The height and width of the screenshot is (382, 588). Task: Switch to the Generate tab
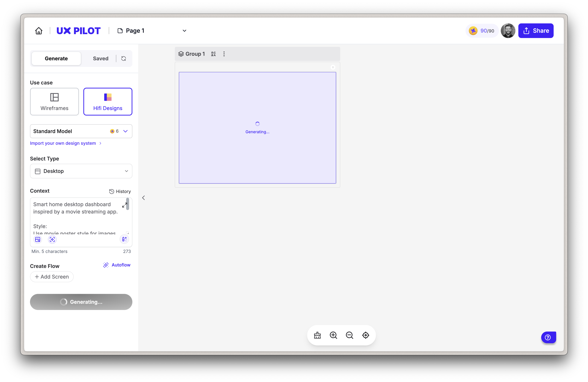tap(56, 58)
